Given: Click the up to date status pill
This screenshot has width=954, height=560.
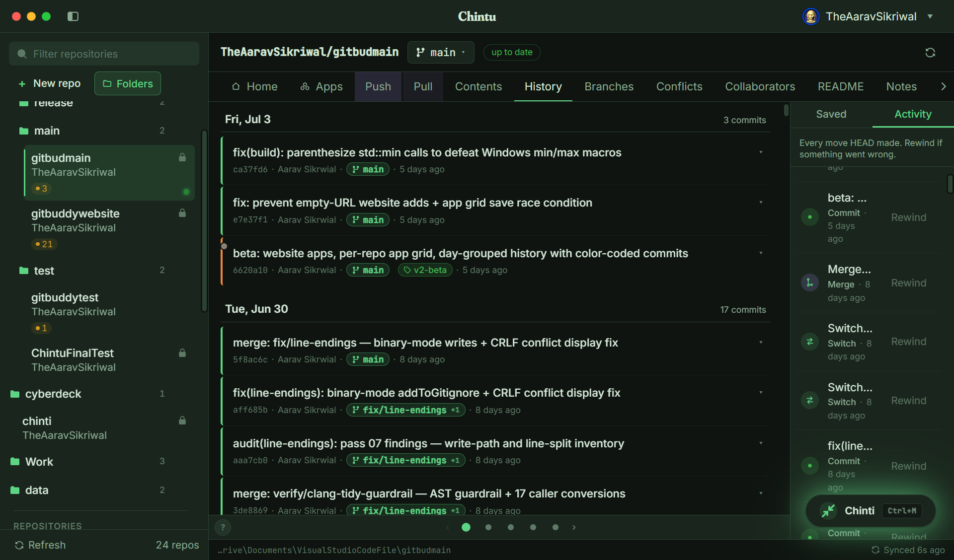Looking at the screenshot, I should [x=512, y=53].
